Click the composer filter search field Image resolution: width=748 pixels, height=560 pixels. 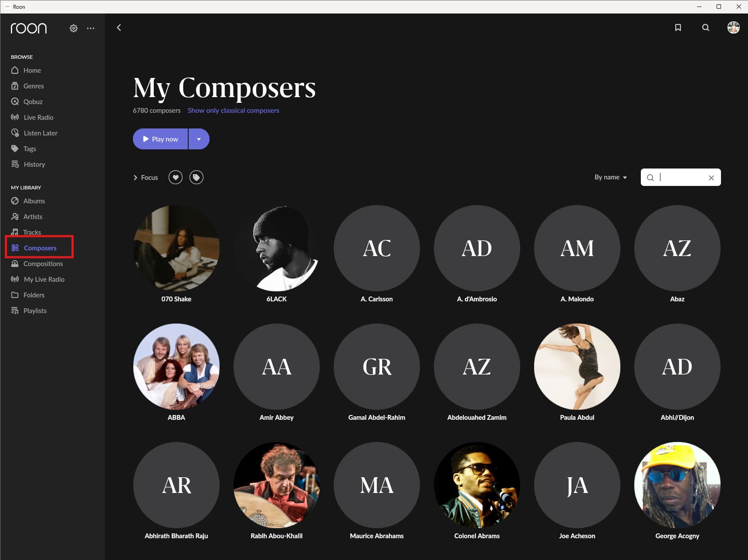tap(681, 177)
